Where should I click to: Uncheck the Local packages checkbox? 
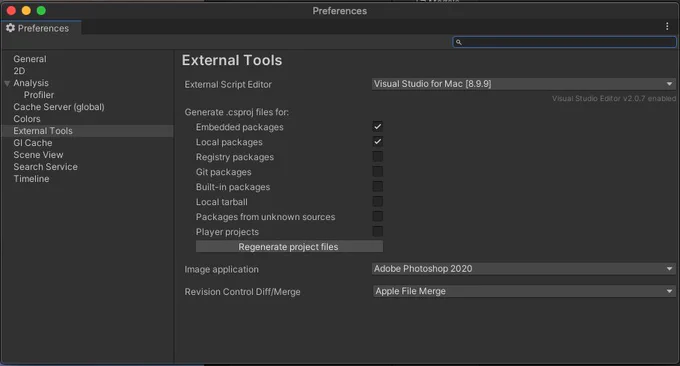pyautogui.click(x=378, y=141)
